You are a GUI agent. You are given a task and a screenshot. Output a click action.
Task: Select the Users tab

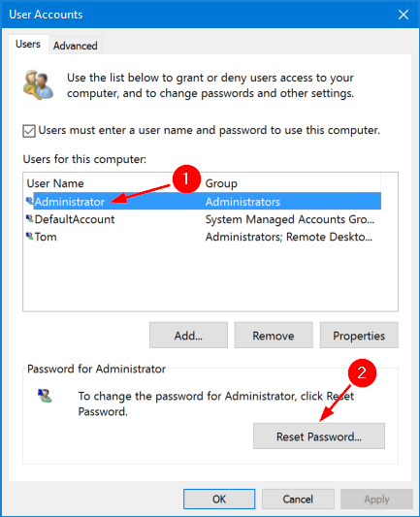[x=28, y=45]
